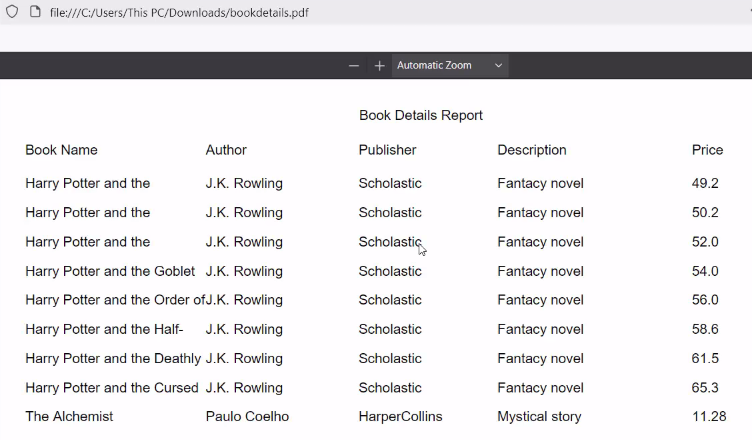This screenshot has width=752, height=440.
Task: Open the Automatic Zoom dropdown
Action: pyautogui.click(x=450, y=66)
